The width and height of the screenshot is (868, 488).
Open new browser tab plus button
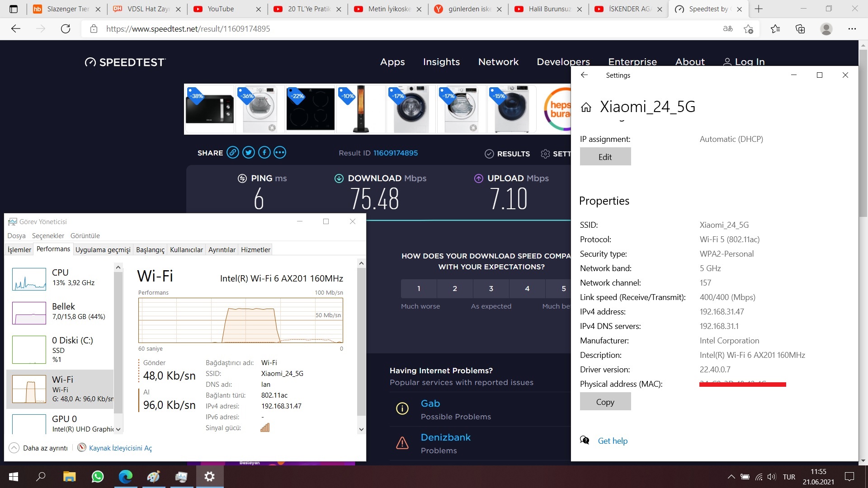[x=759, y=9]
